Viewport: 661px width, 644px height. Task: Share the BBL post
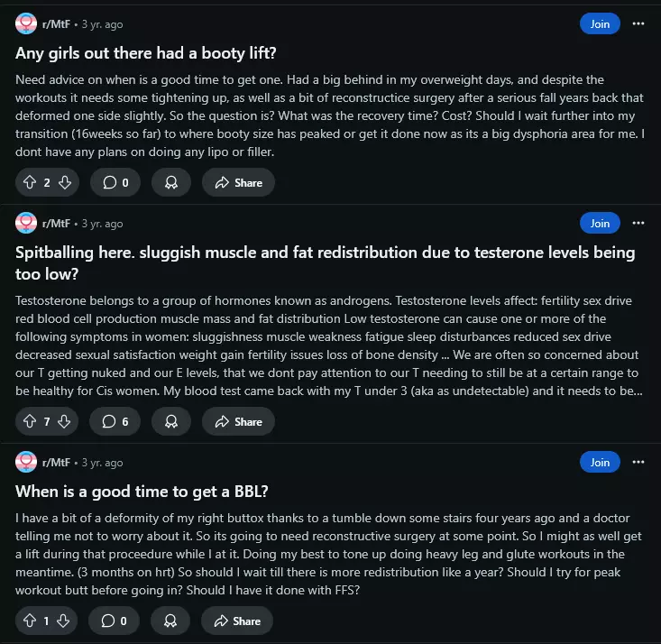(x=238, y=621)
